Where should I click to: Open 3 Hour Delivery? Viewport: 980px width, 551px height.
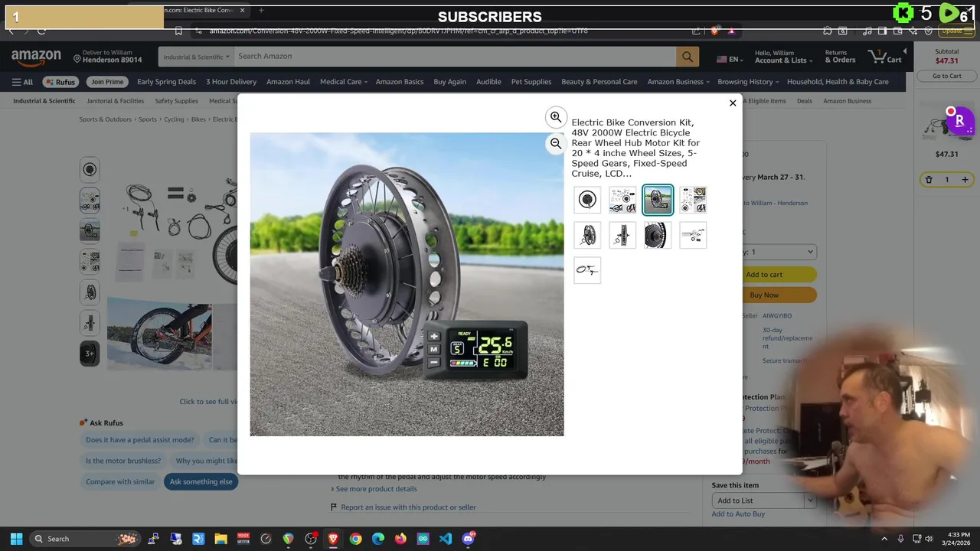231,82
